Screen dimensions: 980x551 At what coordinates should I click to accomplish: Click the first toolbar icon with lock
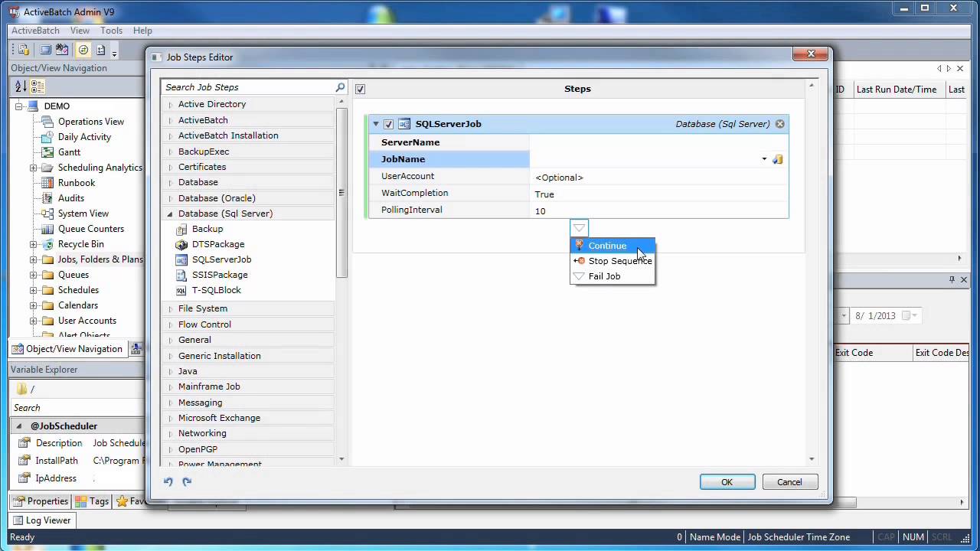pyautogui.click(x=23, y=50)
